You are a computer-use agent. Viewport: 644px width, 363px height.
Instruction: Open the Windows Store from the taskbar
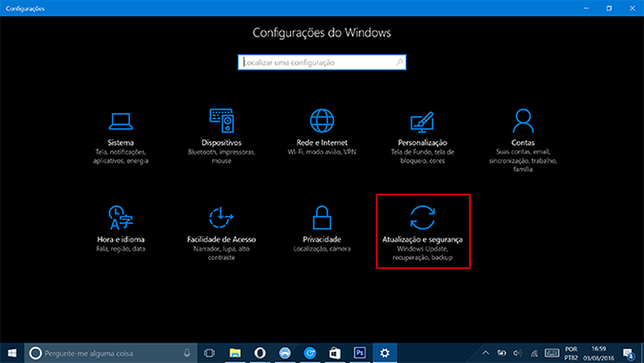[334, 353]
